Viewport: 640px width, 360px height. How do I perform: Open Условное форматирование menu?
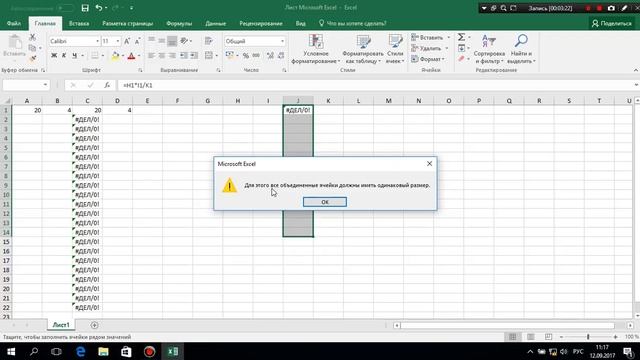coord(316,49)
